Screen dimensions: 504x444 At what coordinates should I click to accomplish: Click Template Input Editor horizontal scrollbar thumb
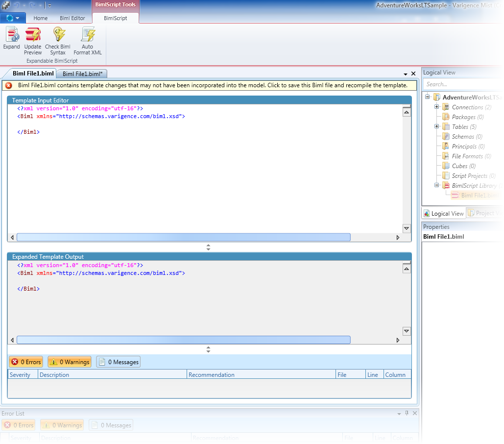click(x=184, y=237)
